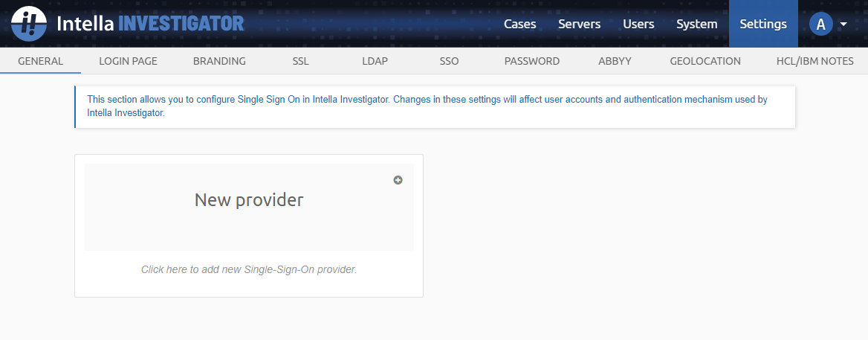The width and height of the screenshot is (868, 340).
Task: Click the user avatar icon labeled A
Action: pyautogui.click(x=820, y=25)
